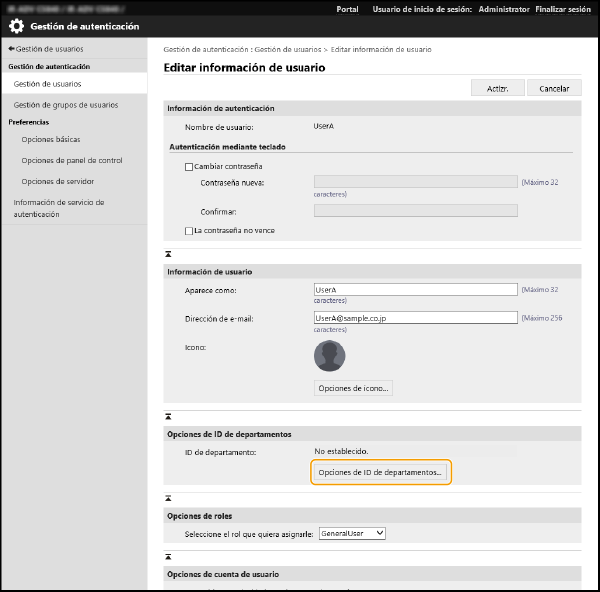Go to Opciones de servidor
This screenshot has width=600, height=592.
[x=58, y=181]
